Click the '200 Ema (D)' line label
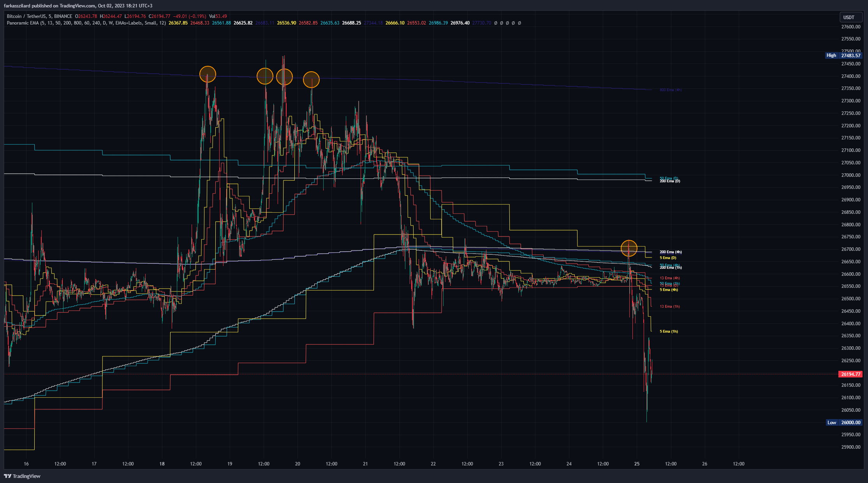868x483 pixels. coord(670,181)
